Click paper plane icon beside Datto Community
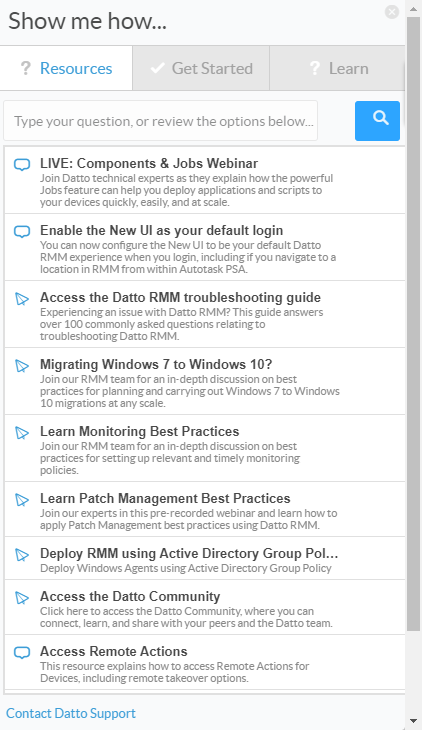 22,597
